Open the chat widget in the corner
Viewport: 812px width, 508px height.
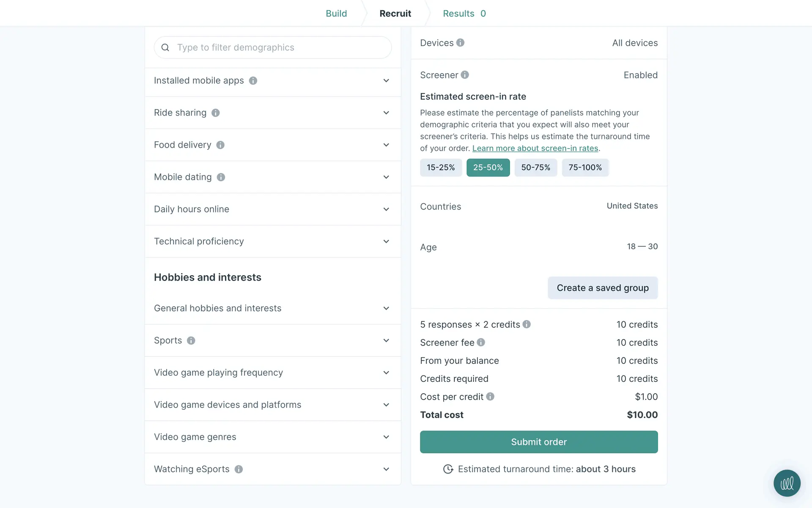(787, 483)
